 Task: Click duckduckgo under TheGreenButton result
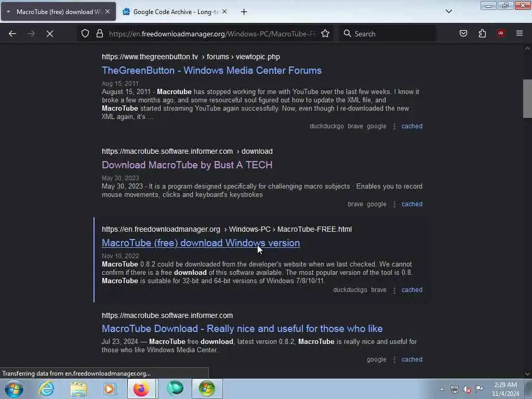click(327, 126)
